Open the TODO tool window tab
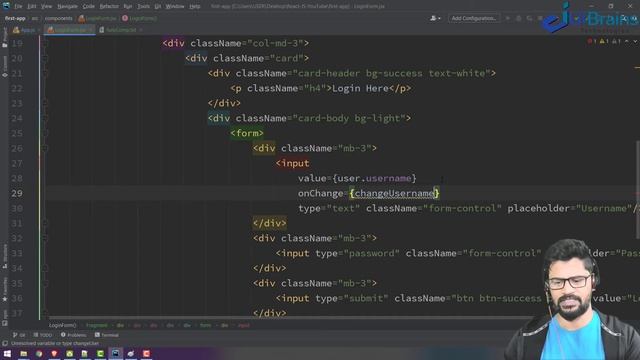The height and width of the screenshot is (360, 640). [x=42, y=335]
